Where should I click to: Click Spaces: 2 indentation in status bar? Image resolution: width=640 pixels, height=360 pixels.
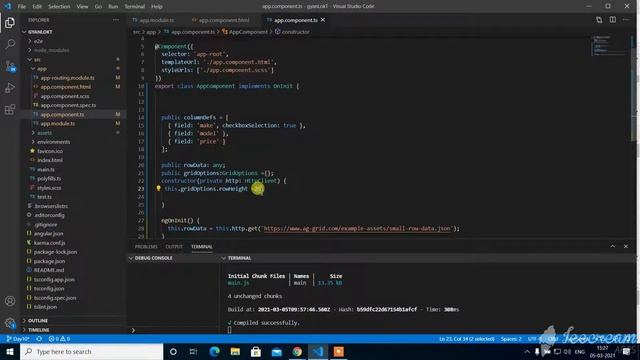point(511,339)
